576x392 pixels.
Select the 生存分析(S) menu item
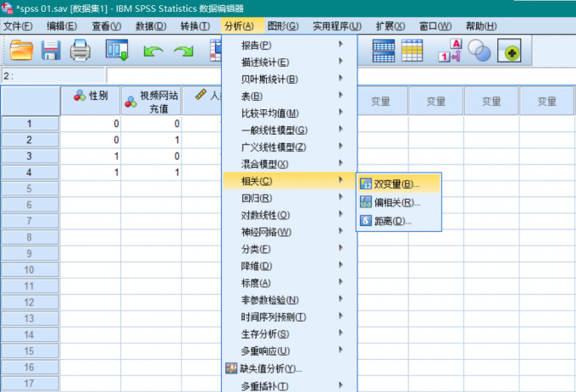(x=290, y=334)
